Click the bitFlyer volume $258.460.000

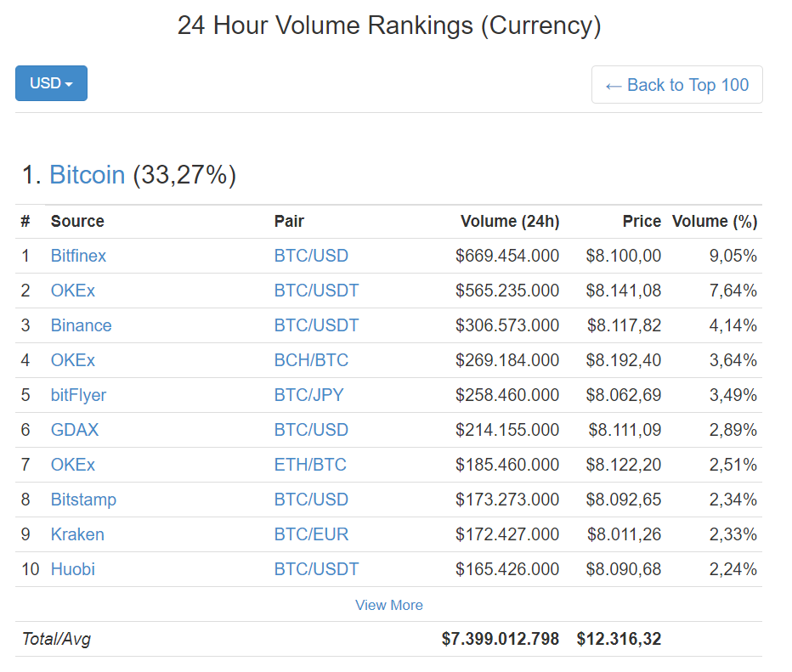pyautogui.click(x=507, y=395)
